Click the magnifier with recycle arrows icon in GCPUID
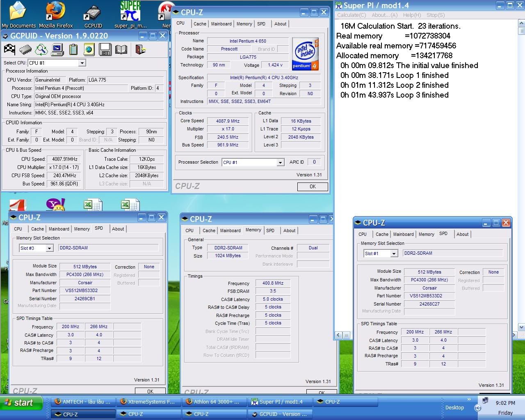This screenshot has height=420, width=525. pos(41,50)
